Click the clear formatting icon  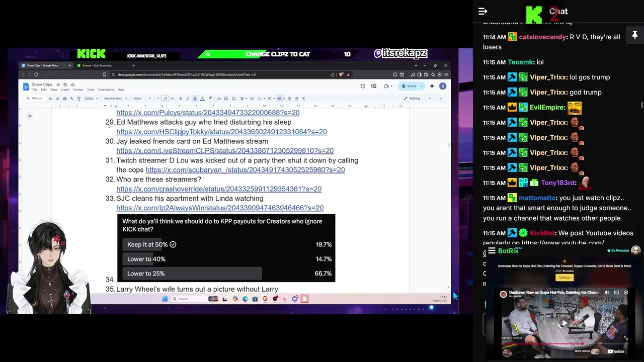point(303,99)
